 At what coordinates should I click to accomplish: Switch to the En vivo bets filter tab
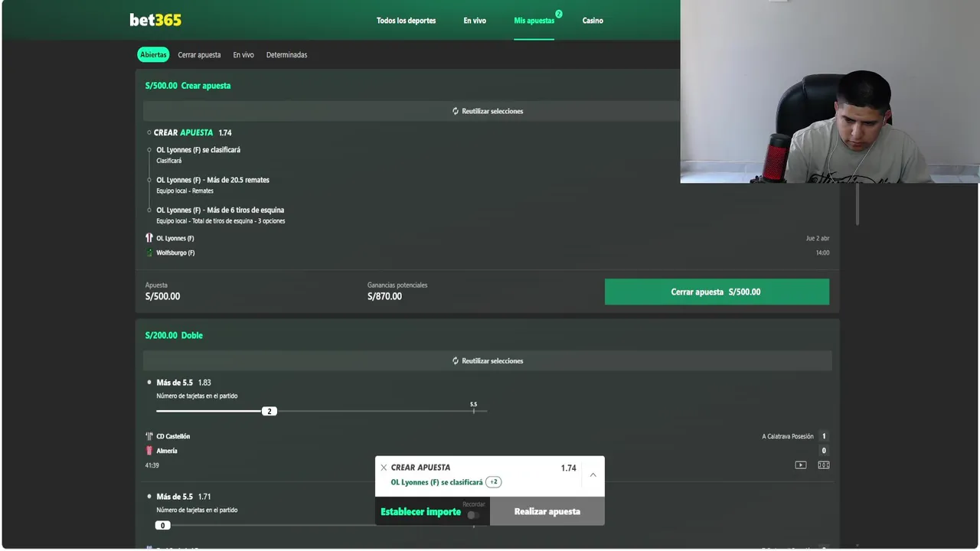point(243,55)
